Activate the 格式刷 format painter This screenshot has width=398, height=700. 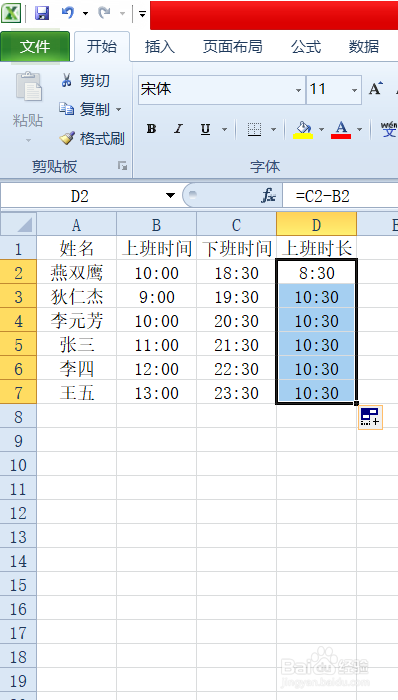coord(92,138)
